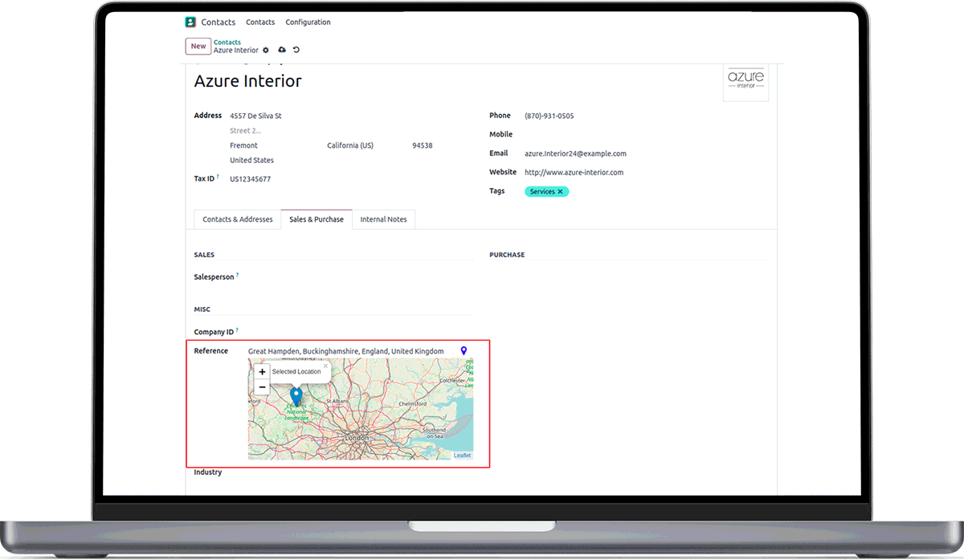Open the gear actions menu
The width and height of the screenshot is (964, 560).
point(266,51)
